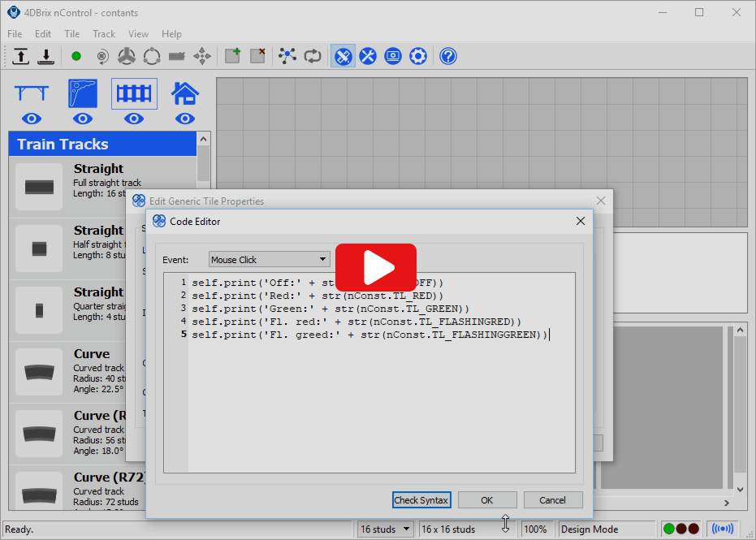
Task: Click the circular track loop toolbar icon
Action: pyautogui.click(x=152, y=56)
